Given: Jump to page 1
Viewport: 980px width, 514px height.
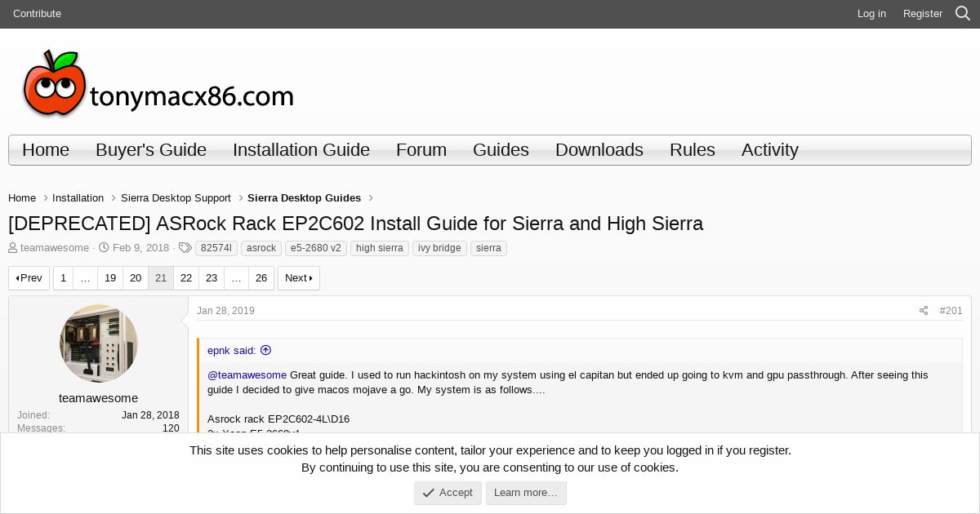Looking at the screenshot, I should click(63, 278).
